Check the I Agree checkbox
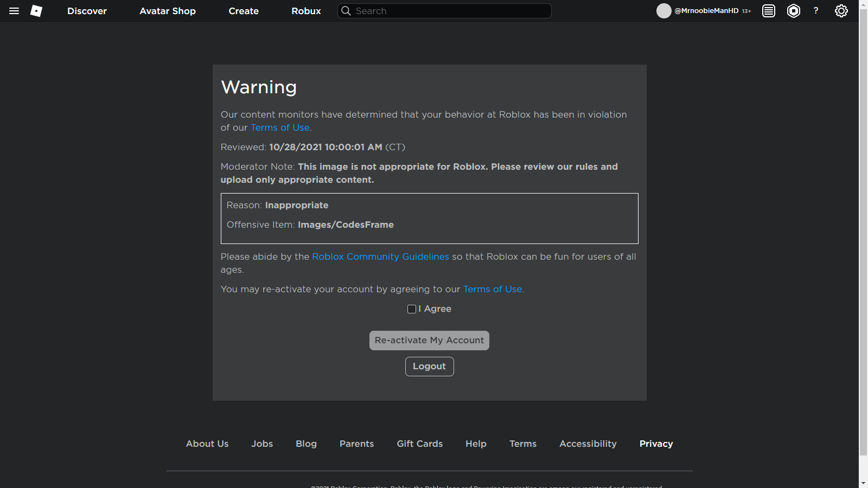The width and height of the screenshot is (868, 488). coord(412,309)
